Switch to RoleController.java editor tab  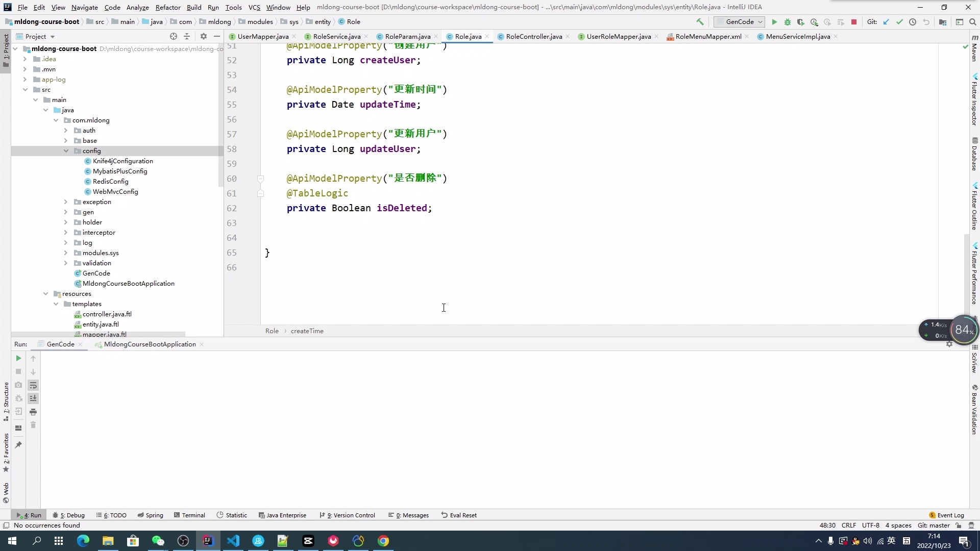(533, 36)
